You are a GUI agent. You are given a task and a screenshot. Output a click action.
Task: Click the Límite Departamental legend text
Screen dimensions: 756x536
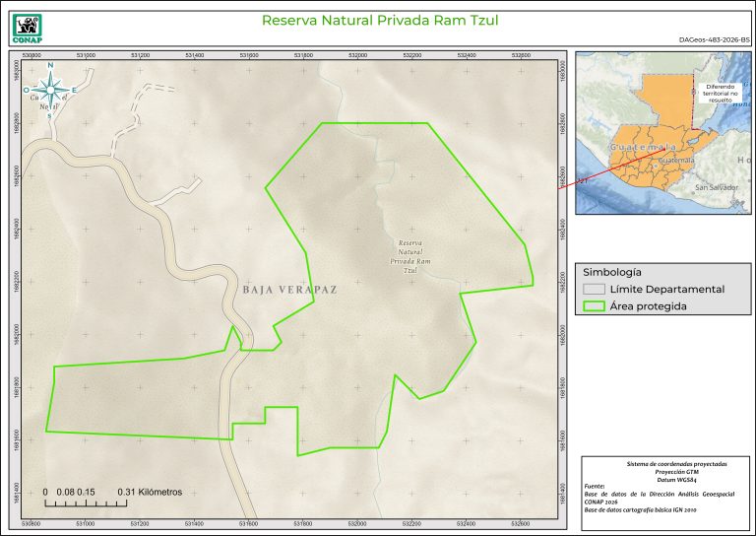(x=666, y=289)
